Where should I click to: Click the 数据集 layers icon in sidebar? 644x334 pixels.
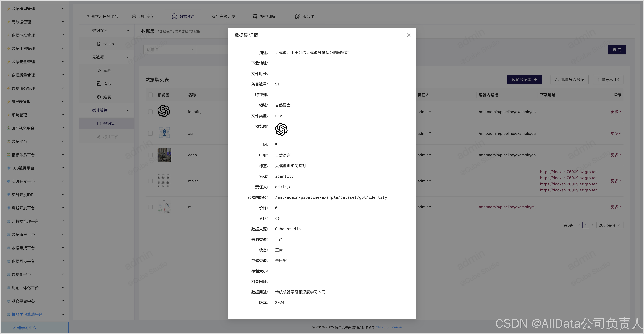tap(99, 123)
